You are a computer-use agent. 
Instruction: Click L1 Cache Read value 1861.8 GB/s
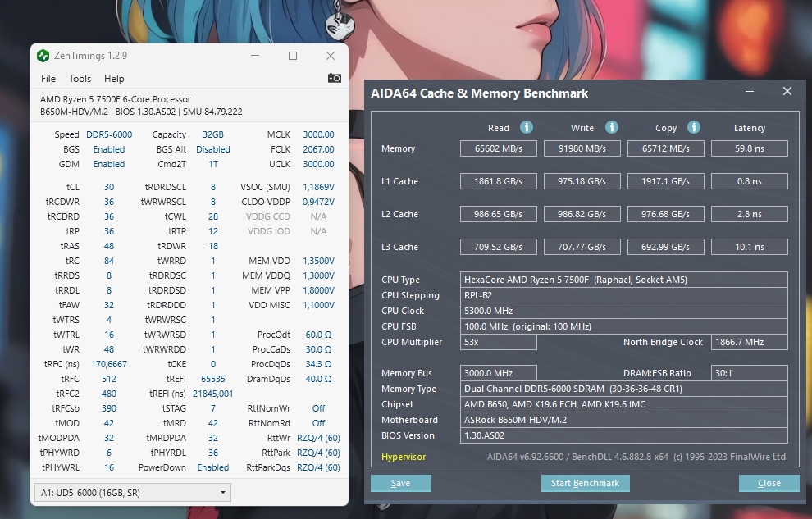[x=499, y=181]
